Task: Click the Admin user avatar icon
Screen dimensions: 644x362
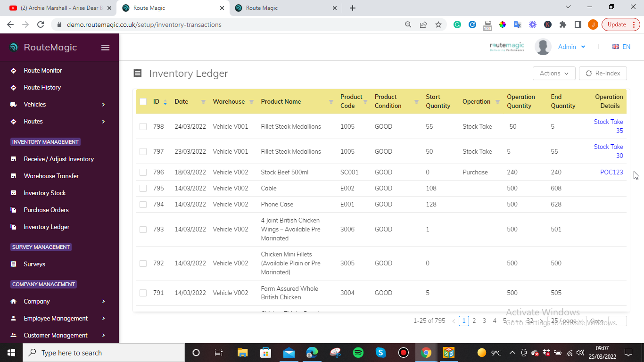Action: pyautogui.click(x=543, y=47)
